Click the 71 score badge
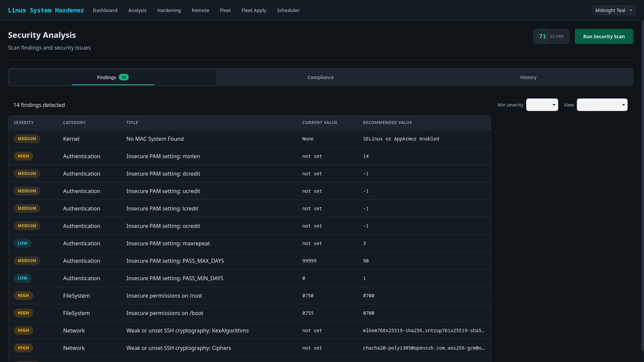The image size is (644, 362). [x=551, y=37]
